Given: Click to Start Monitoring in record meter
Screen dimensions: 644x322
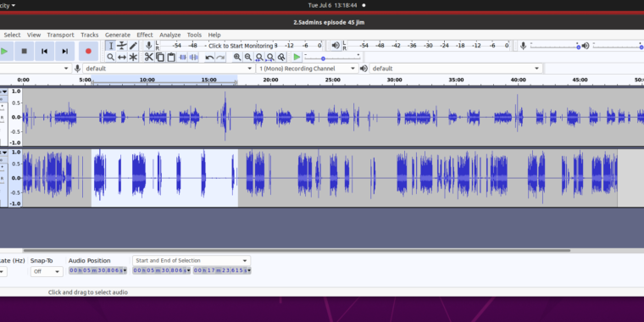Looking at the screenshot, I should [241, 46].
